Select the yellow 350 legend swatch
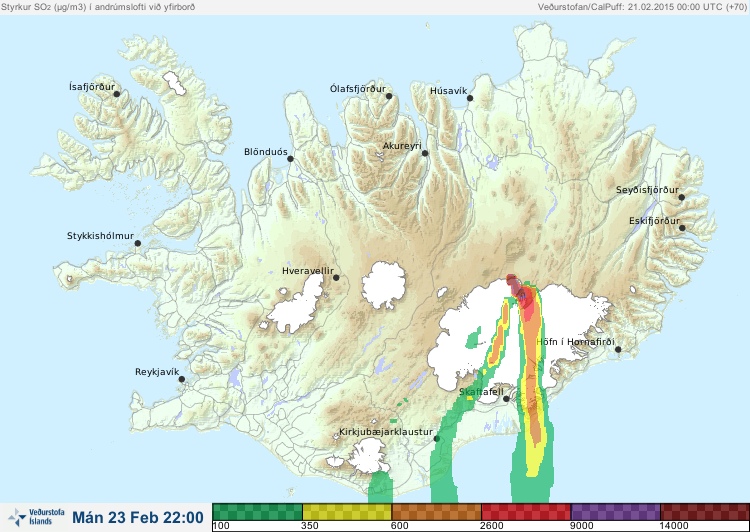This screenshot has height=532, width=750. [x=347, y=512]
